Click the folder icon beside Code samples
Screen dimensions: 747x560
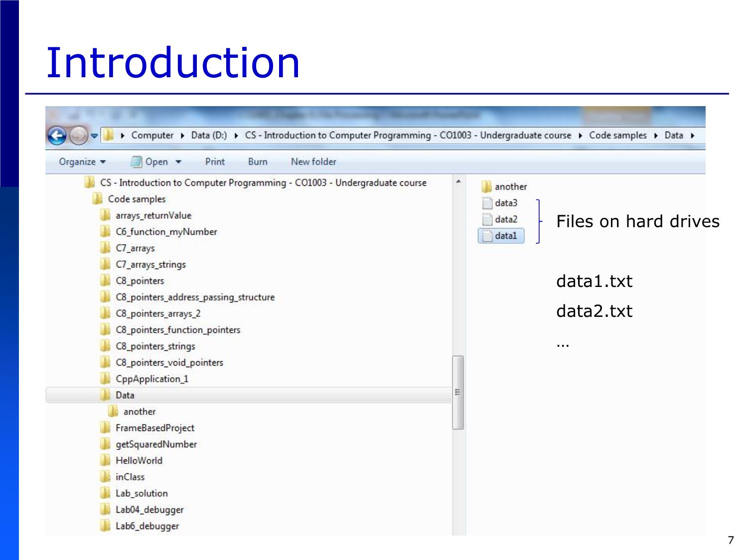click(97, 199)
